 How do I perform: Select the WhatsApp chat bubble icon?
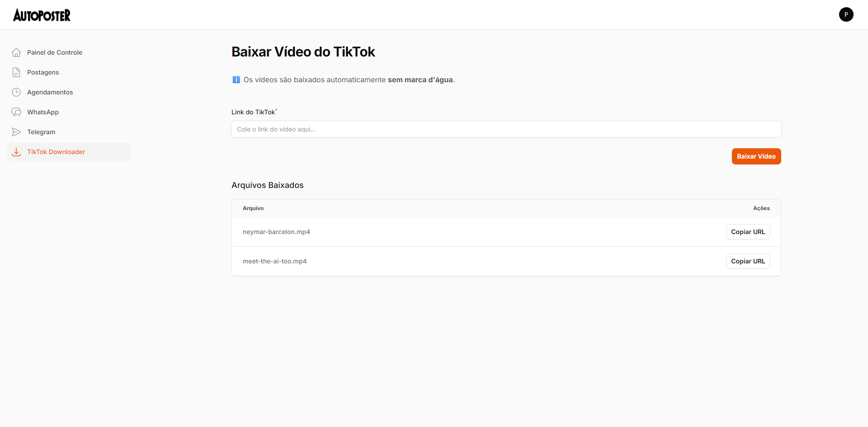16,112
